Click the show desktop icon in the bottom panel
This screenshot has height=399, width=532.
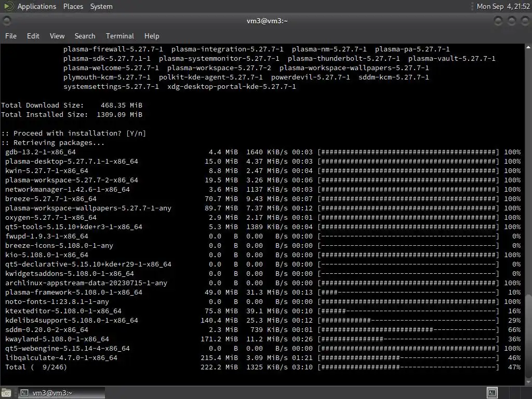(6, 393)
